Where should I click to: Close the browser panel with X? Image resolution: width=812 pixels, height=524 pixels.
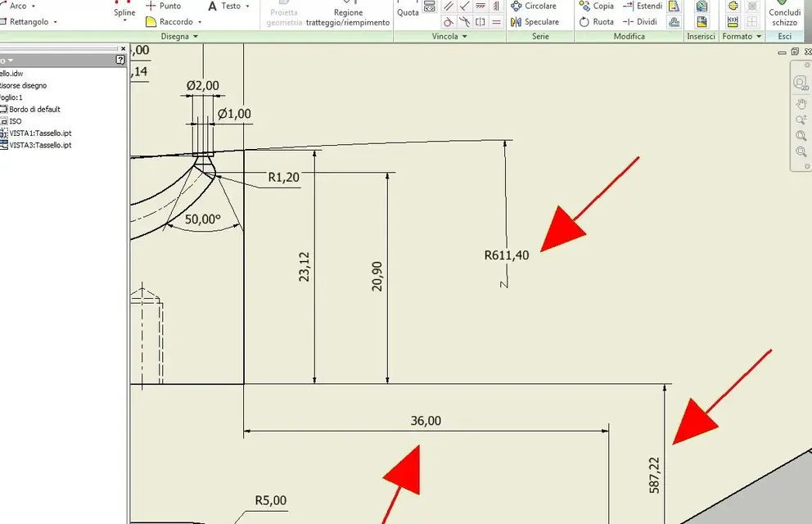coord(123,48)
